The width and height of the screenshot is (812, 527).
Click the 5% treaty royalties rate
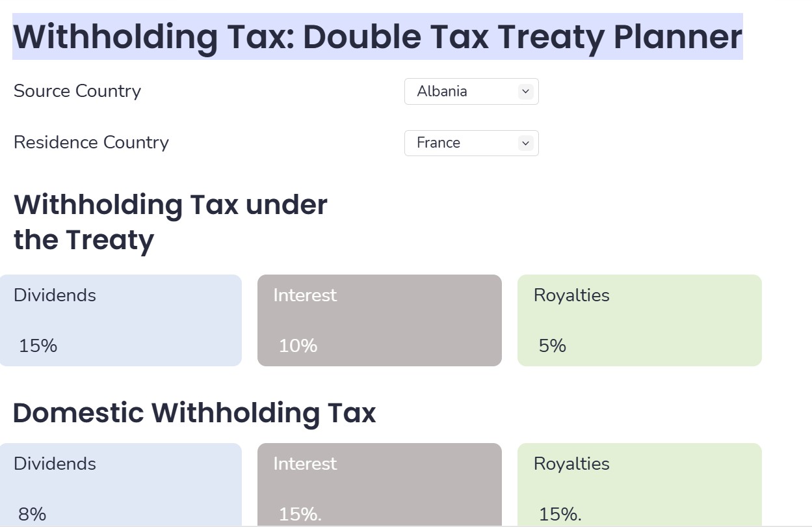[x=552, y=345]
